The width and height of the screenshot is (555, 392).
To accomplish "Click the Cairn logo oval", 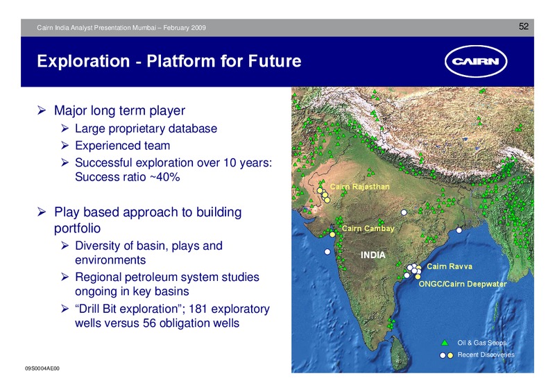I will pyautogui.click(x=476, y=61).
